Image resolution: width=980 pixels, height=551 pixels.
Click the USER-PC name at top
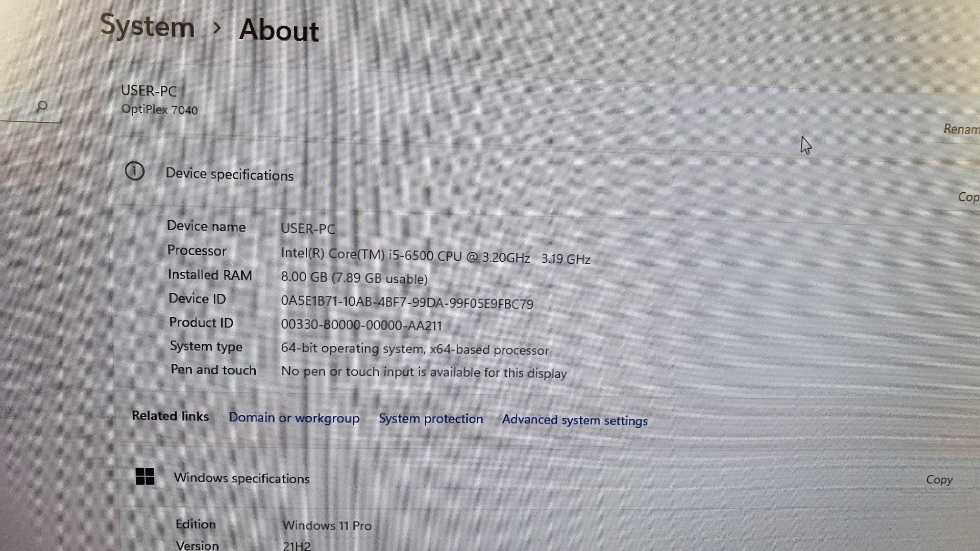[x=149, y=91]
